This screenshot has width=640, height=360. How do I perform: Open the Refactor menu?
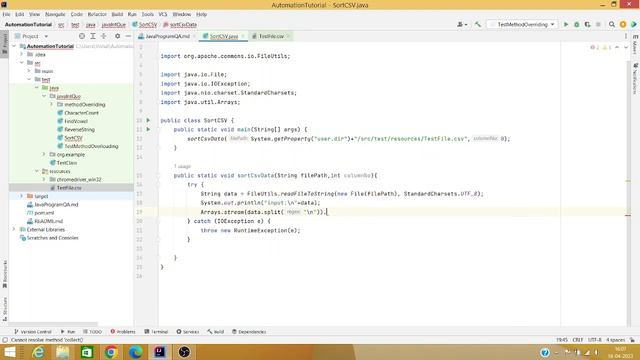point(97,14)
